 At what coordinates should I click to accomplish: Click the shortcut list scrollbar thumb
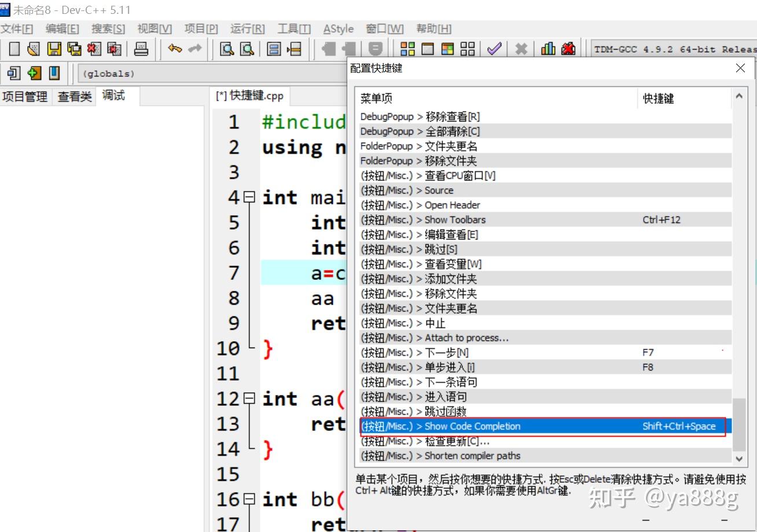pos(739,424)
